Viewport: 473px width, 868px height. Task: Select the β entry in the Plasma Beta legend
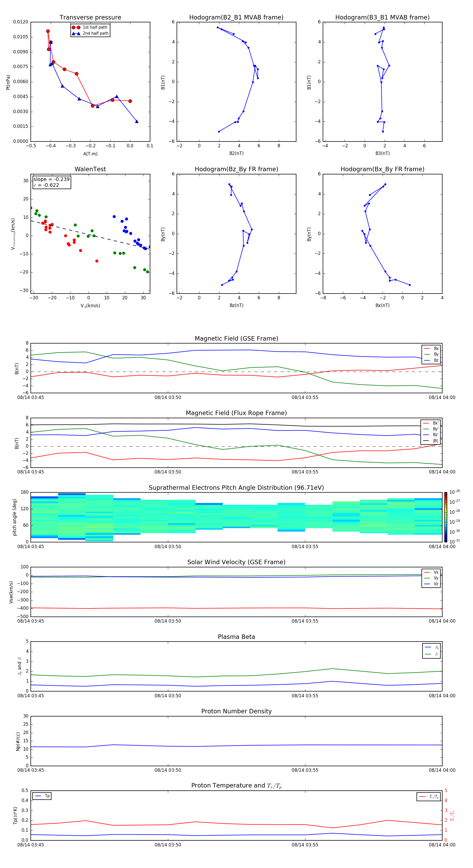pyautogui.click(x=431, y=654)
